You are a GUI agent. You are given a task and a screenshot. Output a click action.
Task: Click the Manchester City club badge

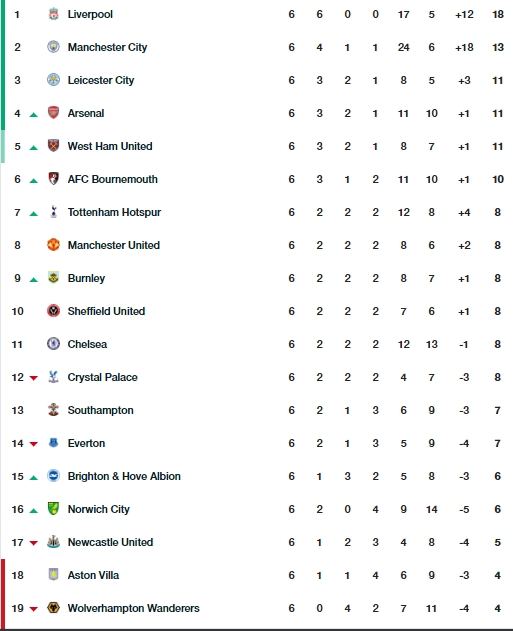pyautogui.click(x=54, y=47)
